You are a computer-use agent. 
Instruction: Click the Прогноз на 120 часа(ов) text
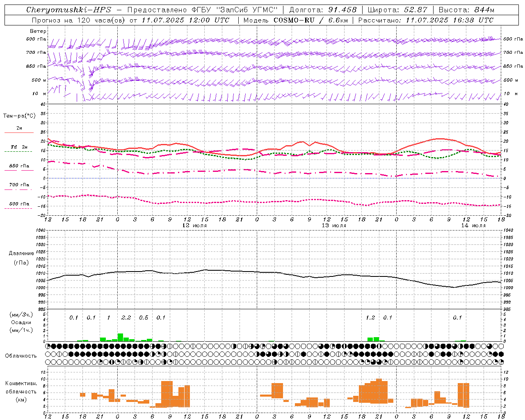point(78,20)
